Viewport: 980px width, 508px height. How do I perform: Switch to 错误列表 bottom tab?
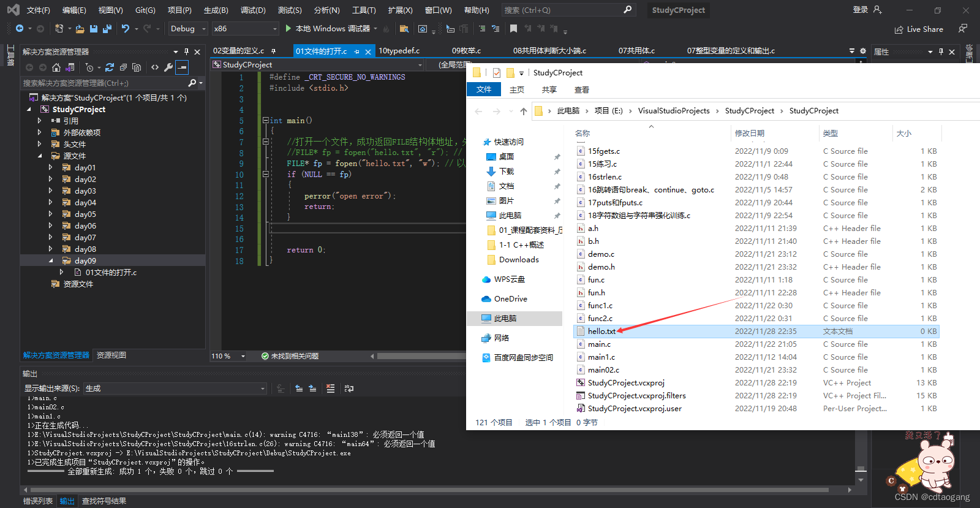[38, 501]
